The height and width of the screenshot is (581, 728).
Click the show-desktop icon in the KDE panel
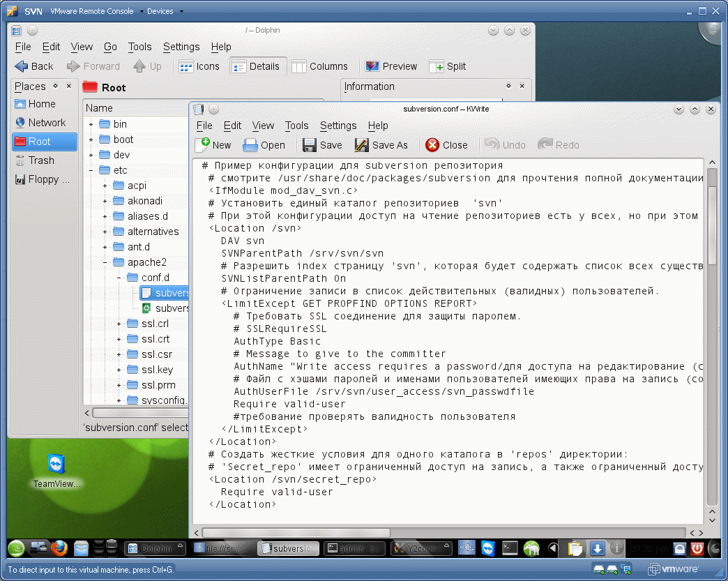click(38, 548)
